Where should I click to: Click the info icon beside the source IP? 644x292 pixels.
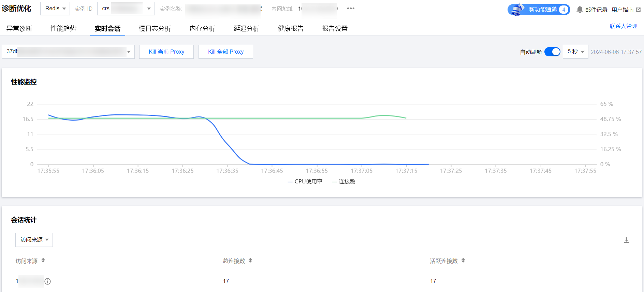tap(48, 281)
